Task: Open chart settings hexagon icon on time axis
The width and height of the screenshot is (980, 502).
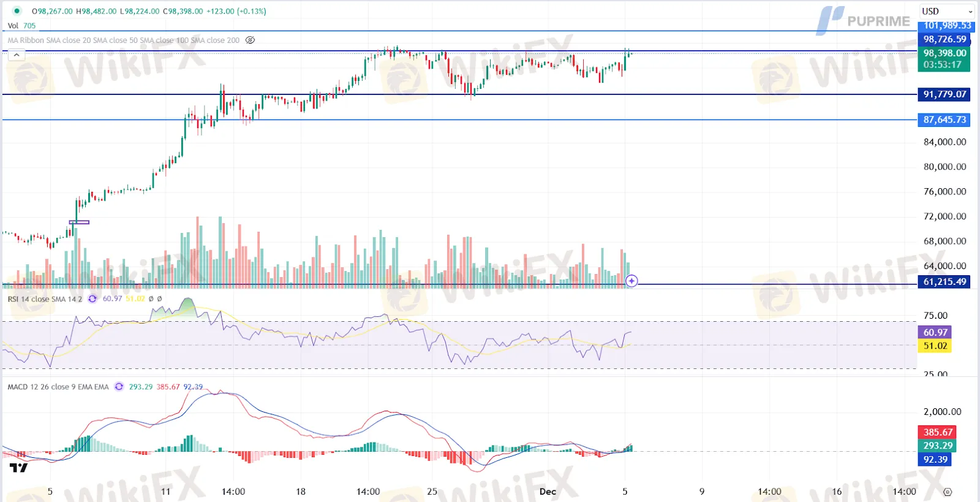Action: [x=948, y=492]
